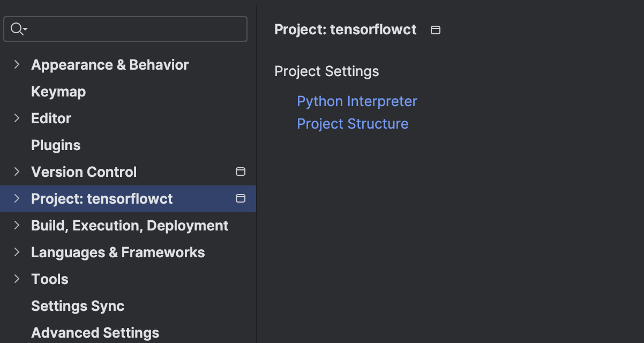Expand the Project: tensorflowct chevron

[17, 199]
